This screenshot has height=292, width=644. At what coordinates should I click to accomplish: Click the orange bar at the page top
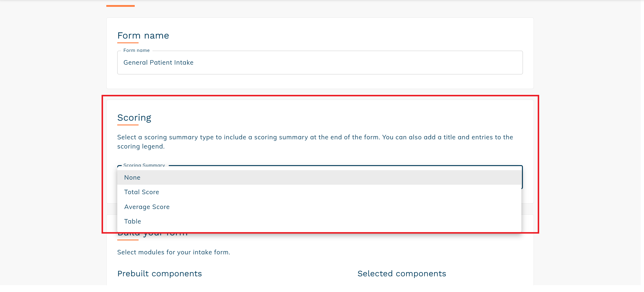tap(120, 6)
